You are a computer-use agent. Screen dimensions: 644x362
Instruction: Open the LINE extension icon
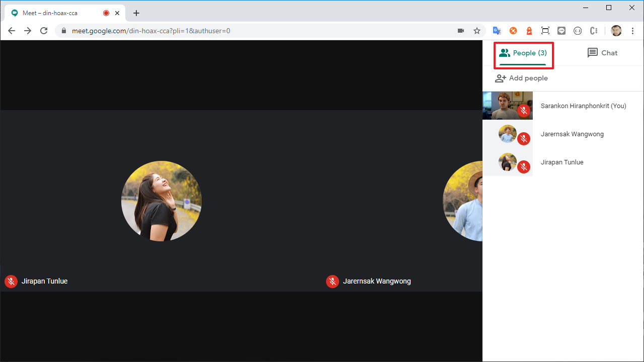point(561,31)
